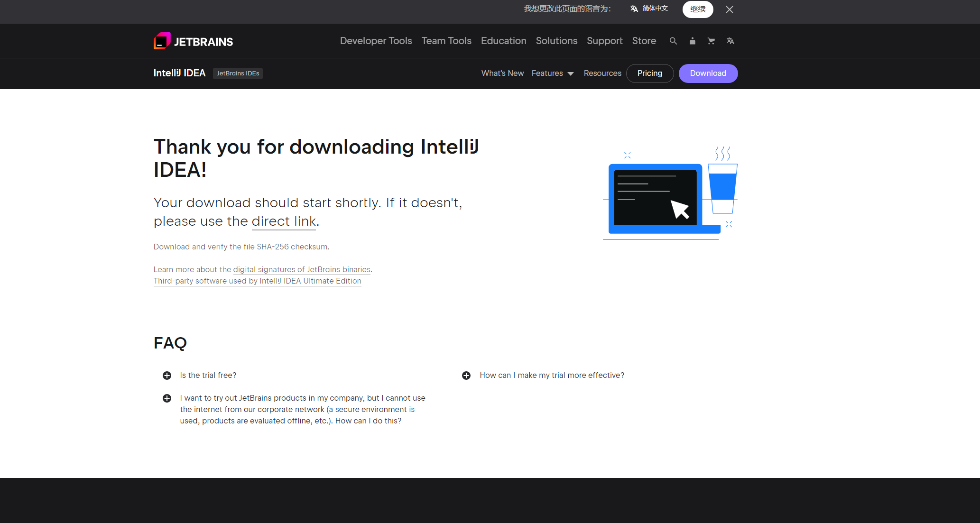Go to What's New page
The width and height of the screenshot is (980, 523).
(x=502, y=73)
